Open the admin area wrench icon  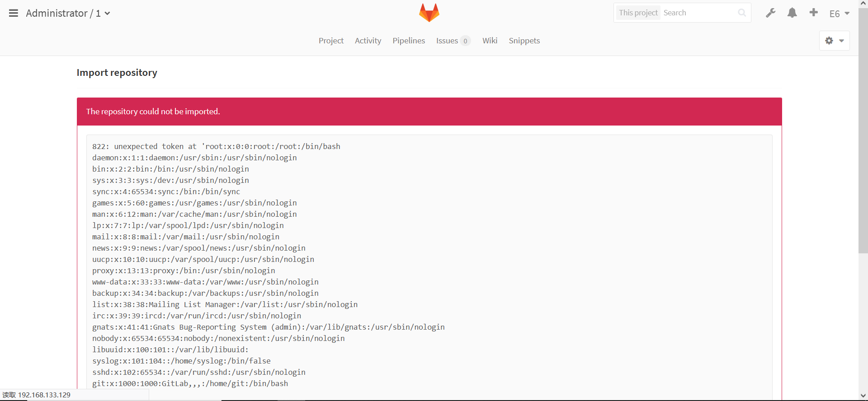[x=771, y=13]
